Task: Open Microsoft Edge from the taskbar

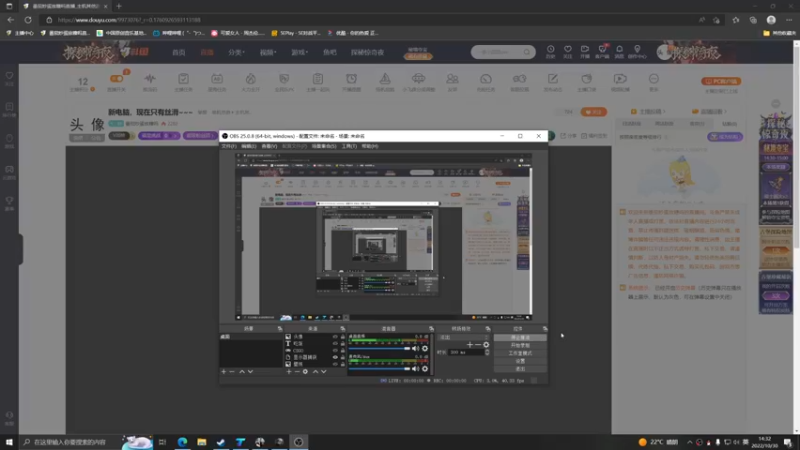Action: (182, 442)
